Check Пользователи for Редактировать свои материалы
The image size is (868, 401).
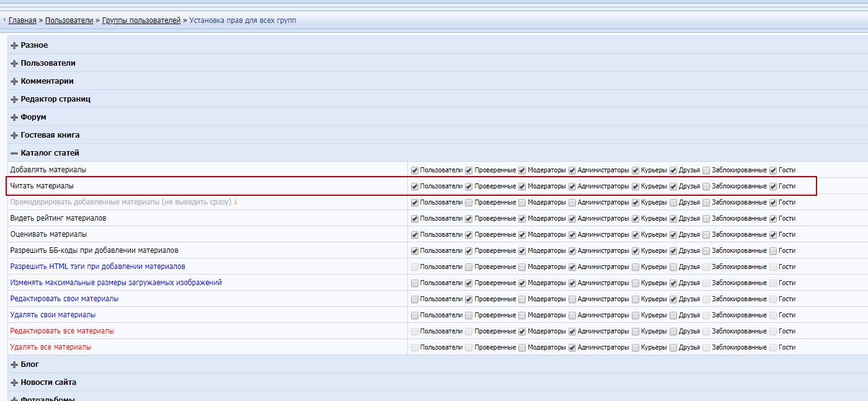pos(415,299)
